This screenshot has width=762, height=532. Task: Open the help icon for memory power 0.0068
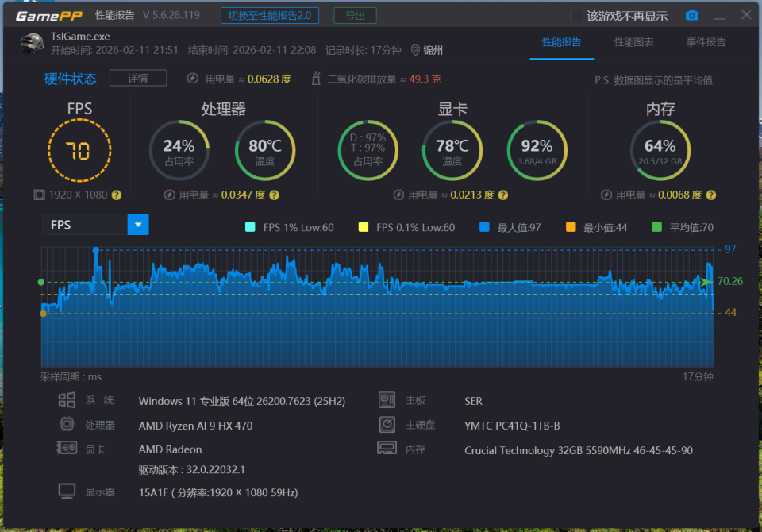click(711, 195)
